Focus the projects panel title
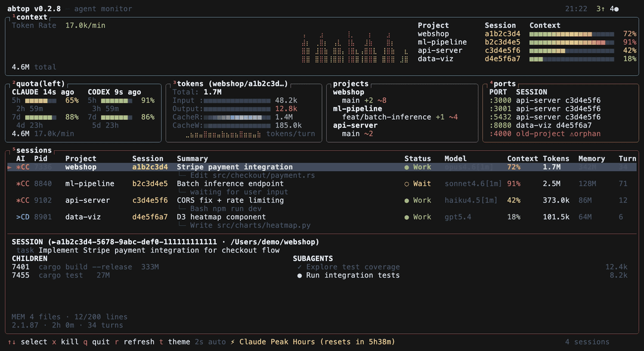Image resolution: width=644 pixels, height=351 pixels. [351, 84]
